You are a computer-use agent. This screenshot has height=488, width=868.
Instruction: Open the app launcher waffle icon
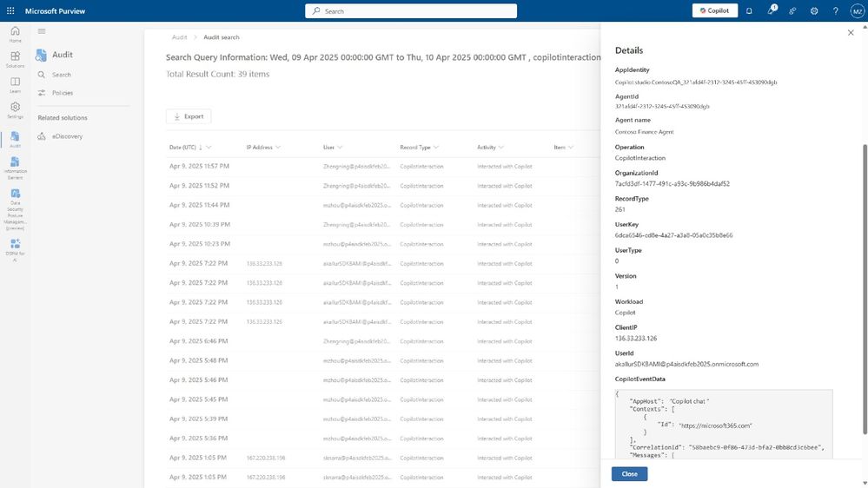click(10, 10)
